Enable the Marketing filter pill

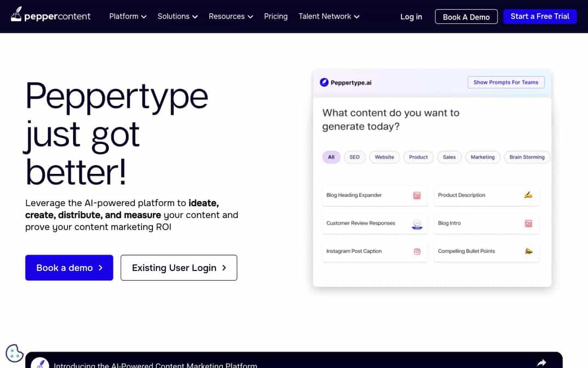click(482, 157)
